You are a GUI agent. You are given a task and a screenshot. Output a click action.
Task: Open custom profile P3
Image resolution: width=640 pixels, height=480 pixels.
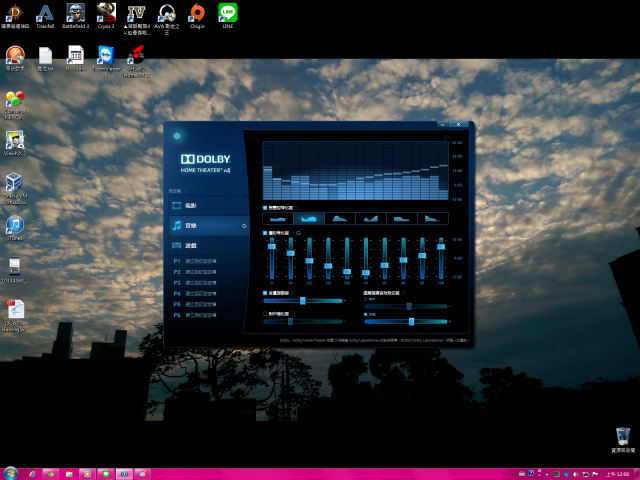[x=209, y=283]
